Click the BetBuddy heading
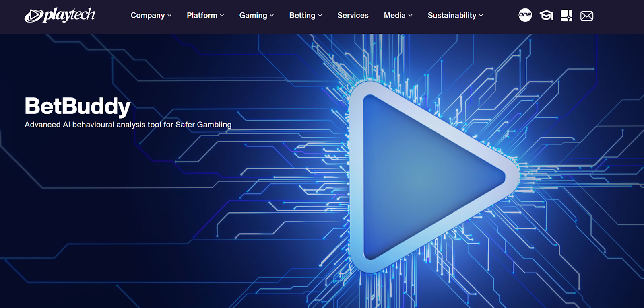 [x=78, y=106]
